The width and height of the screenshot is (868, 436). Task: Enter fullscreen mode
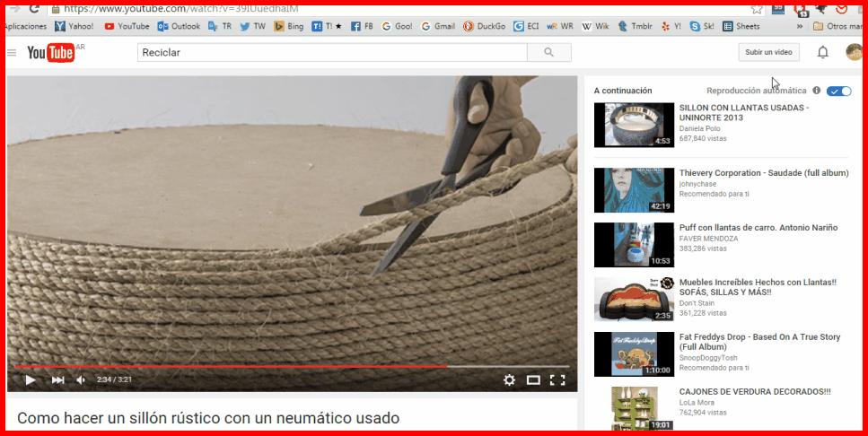tap(557, 379)
